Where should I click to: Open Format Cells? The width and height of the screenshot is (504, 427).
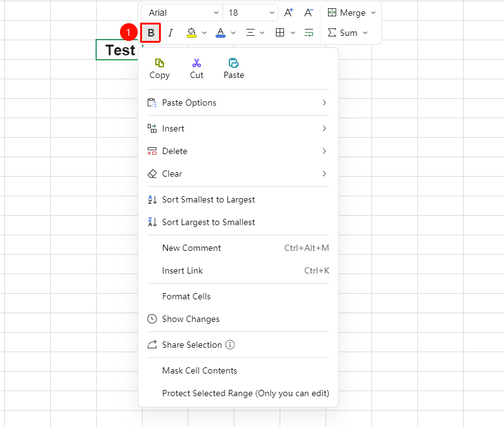click(x=238, y=296)
